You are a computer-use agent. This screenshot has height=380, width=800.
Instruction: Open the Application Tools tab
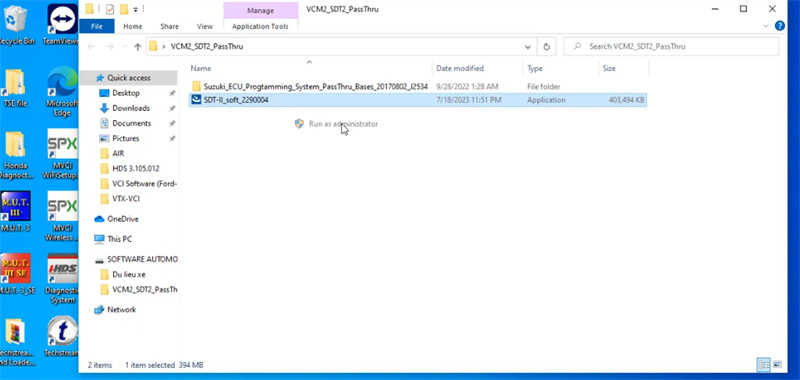[x=260, y=27]
